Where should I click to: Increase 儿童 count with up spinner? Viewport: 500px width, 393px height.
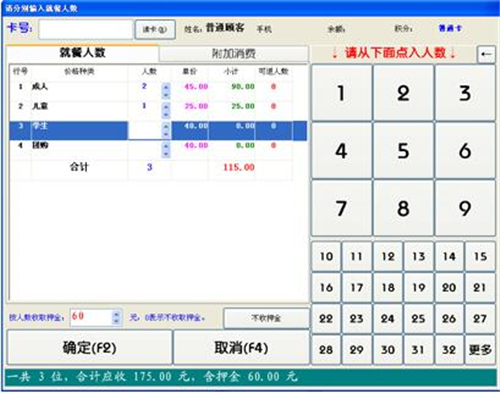click(166, 107)
